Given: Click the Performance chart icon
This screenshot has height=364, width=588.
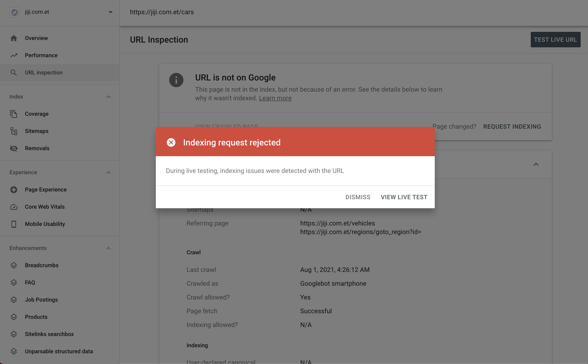Looking at the screenshot, I should coord(13,56).
